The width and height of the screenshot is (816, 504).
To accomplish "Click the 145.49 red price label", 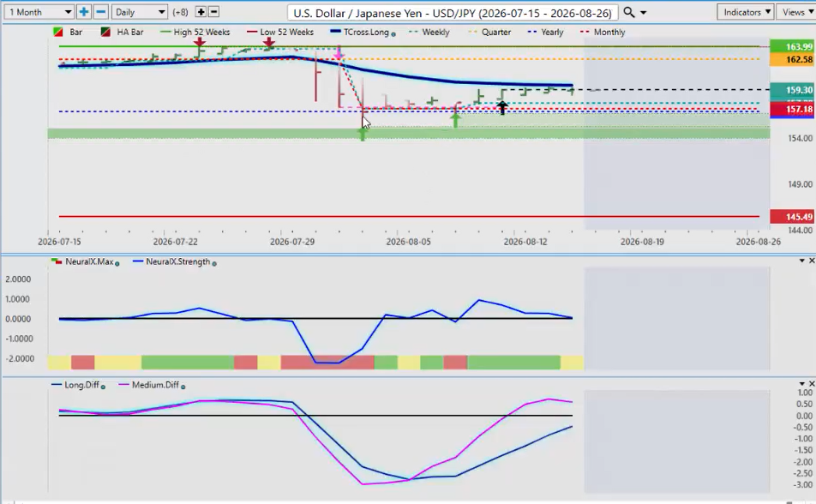I will coord(791,217).
